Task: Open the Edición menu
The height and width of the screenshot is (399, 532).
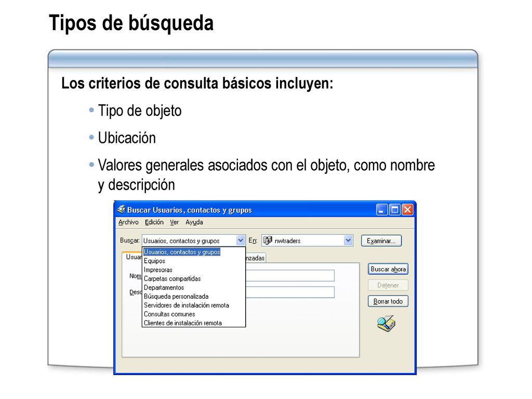Action: (154, 222)
